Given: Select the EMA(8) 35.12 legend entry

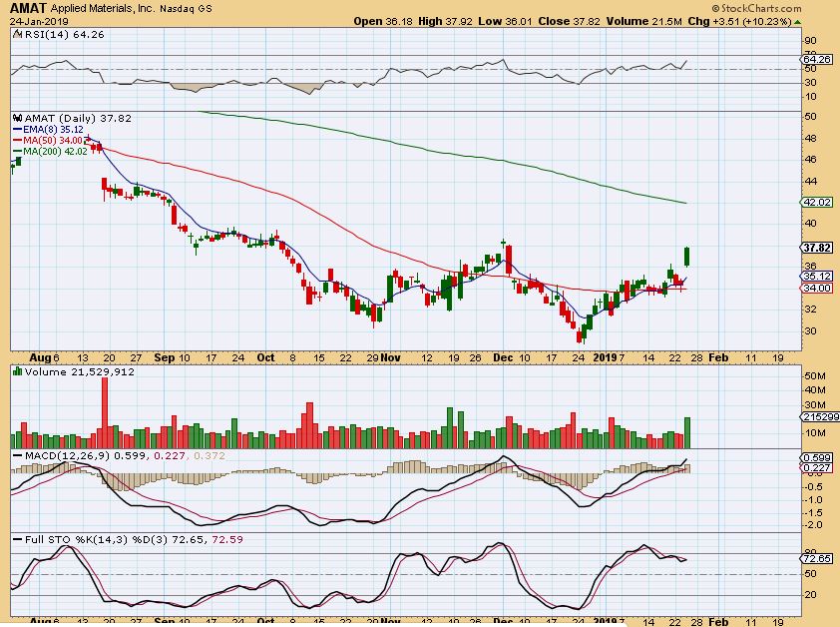Looking at the screenshot, I should pos(48,129).
